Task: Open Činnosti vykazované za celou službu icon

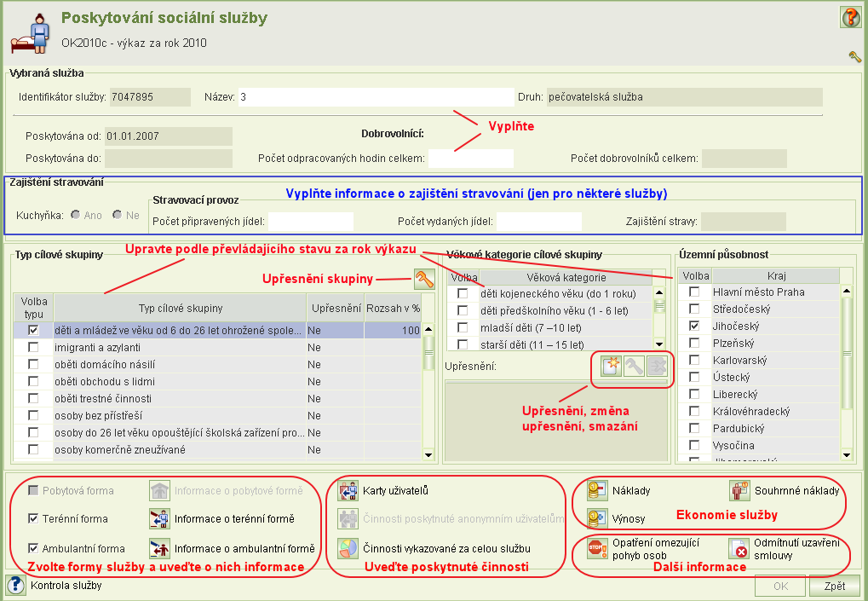Action: tap(348, 548)
